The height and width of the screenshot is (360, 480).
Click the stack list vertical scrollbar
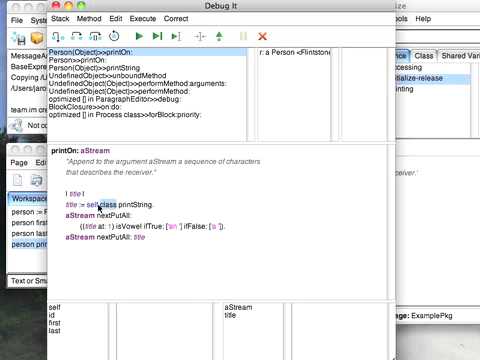(x=251, y=94)
